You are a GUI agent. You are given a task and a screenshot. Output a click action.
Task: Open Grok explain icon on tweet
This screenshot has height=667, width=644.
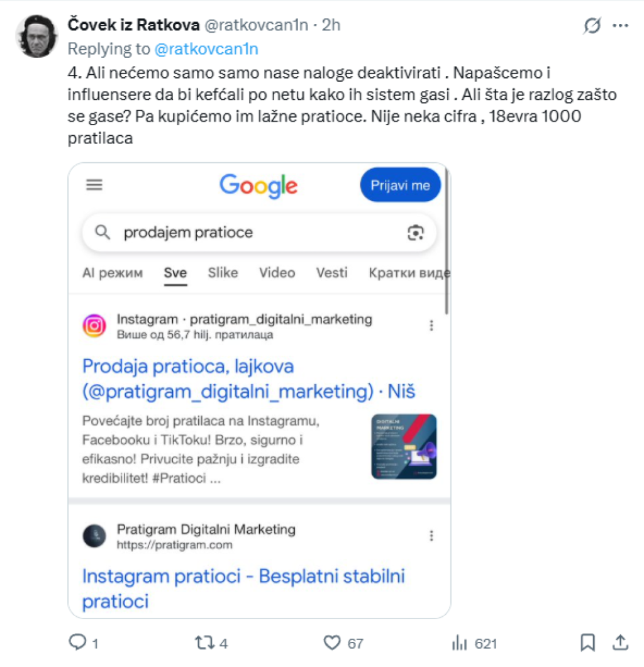(592, 26)
